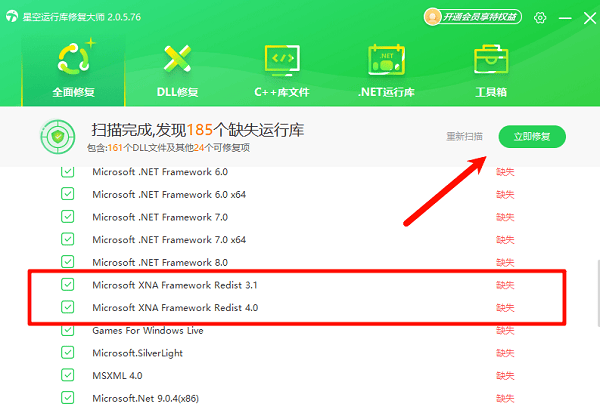Click the app logo icon in title bar
Viewport: 600px width, 413px height.
(12, 17)
